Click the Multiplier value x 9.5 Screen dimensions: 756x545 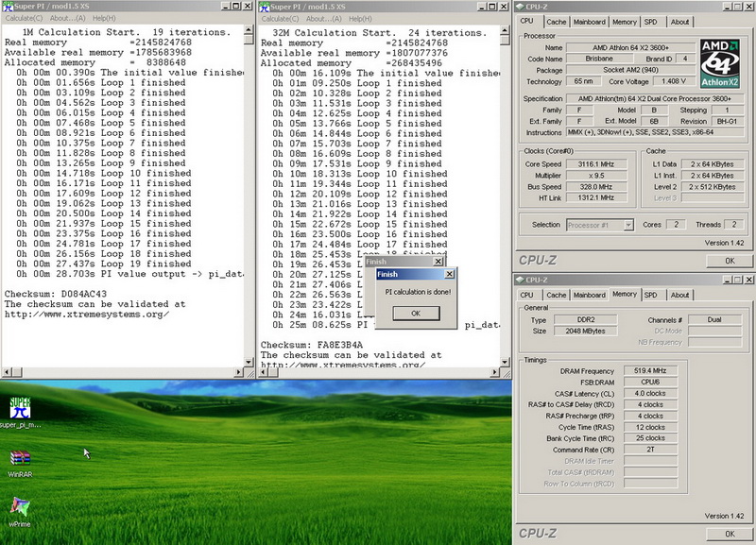(596, 176)
